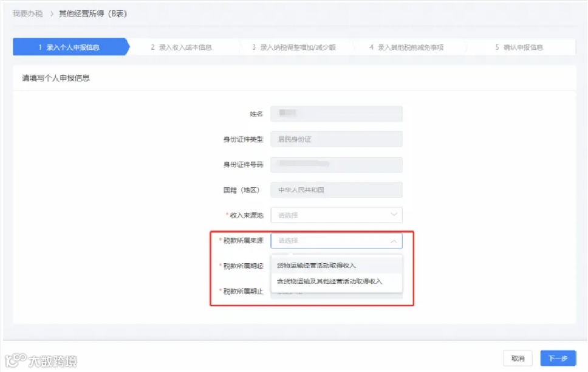Click the 身份证件类型 field showing 居民身份证

(337, 139)
